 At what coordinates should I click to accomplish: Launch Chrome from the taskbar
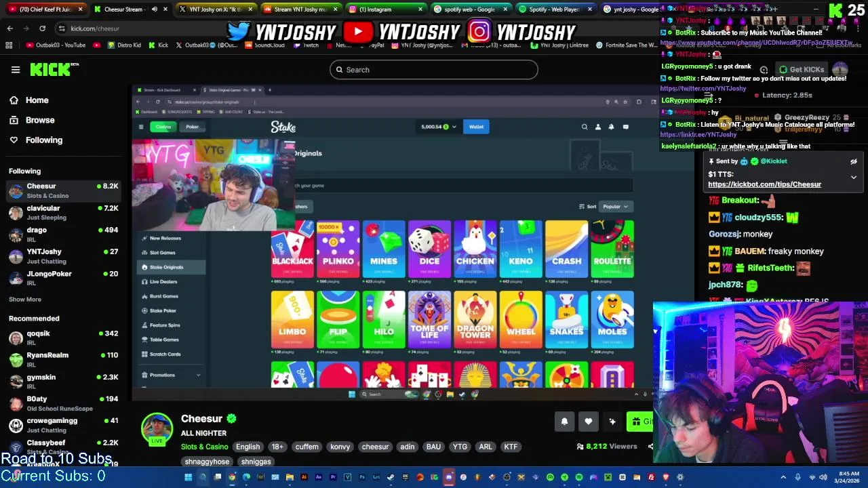232,477
